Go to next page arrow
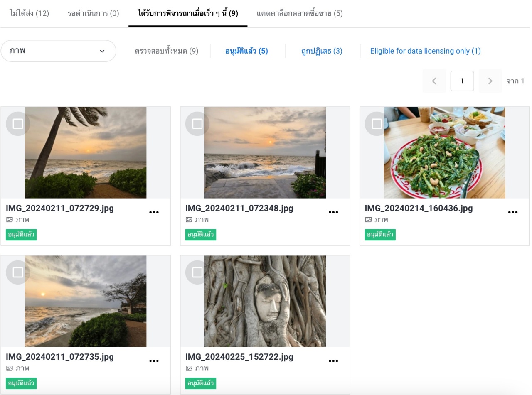The height and width of the screenshot is (395, 532). click(490, 81)
